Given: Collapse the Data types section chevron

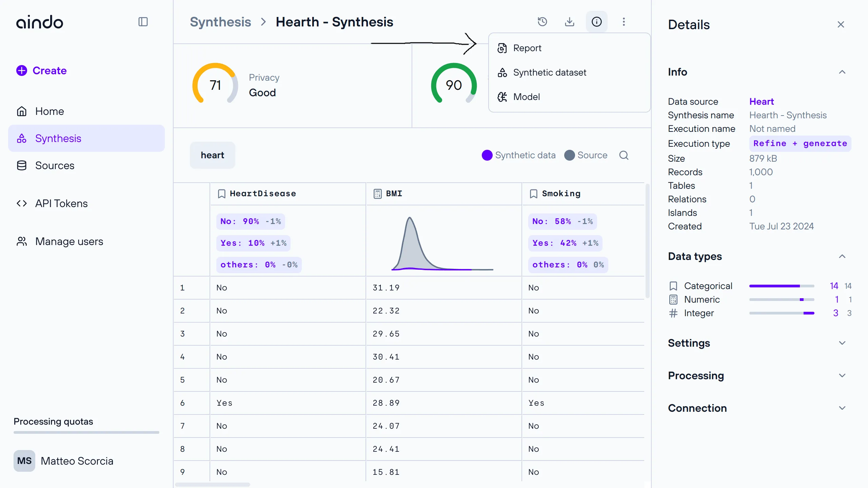Looking at the screenshot, I should tap(842, 256).
